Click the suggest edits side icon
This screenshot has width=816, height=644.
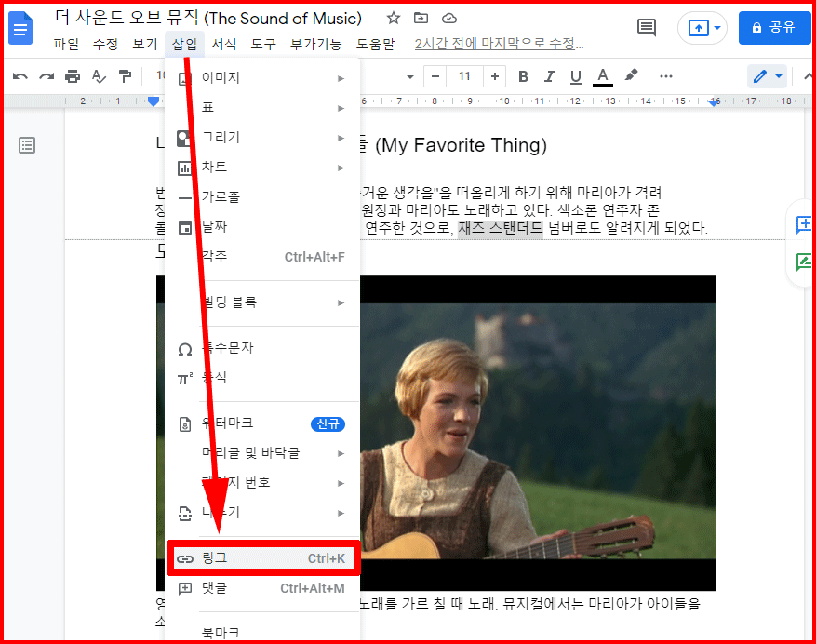click(x=804, y=262)
